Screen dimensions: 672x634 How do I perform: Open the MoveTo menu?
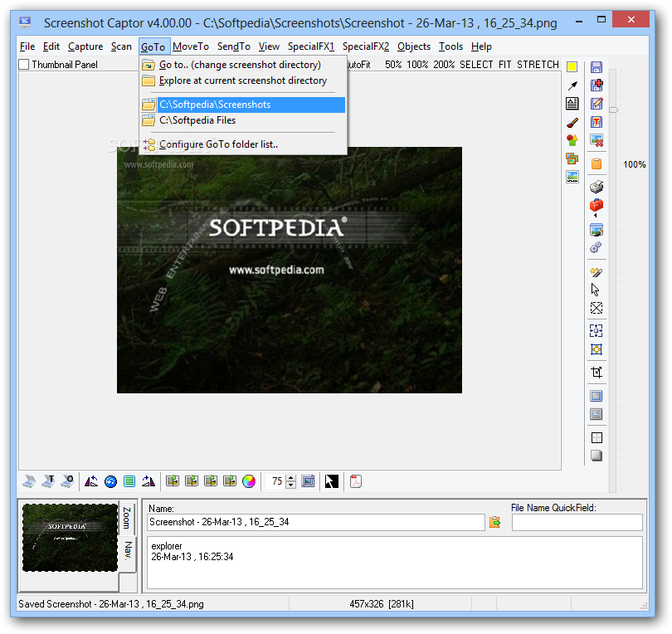point(191,46)
